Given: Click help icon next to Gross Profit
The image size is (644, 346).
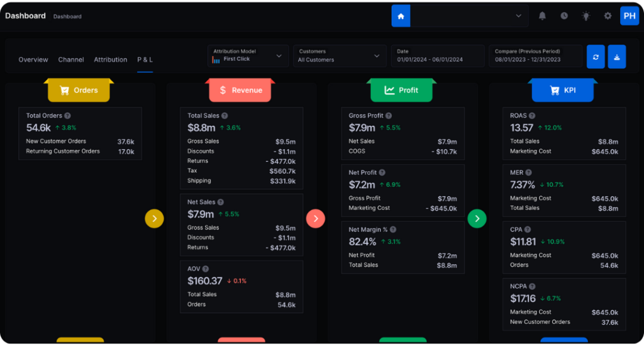Looking at the screenshot, I should (x=389, y=116).
